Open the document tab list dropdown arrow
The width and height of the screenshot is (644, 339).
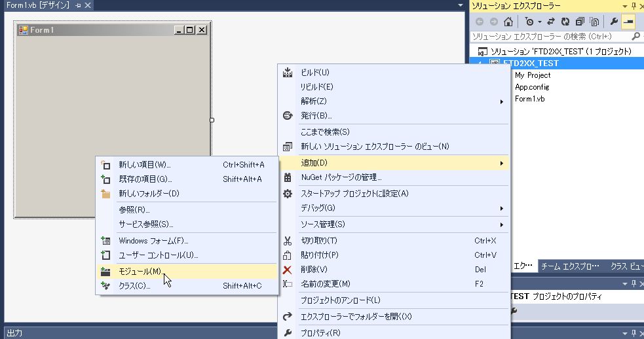[461, 5]
